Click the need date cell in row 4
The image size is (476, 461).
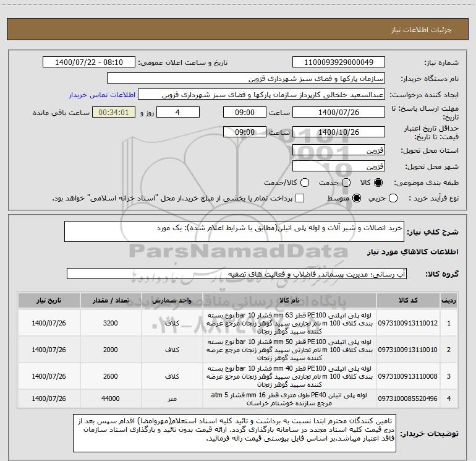[49, 399]
